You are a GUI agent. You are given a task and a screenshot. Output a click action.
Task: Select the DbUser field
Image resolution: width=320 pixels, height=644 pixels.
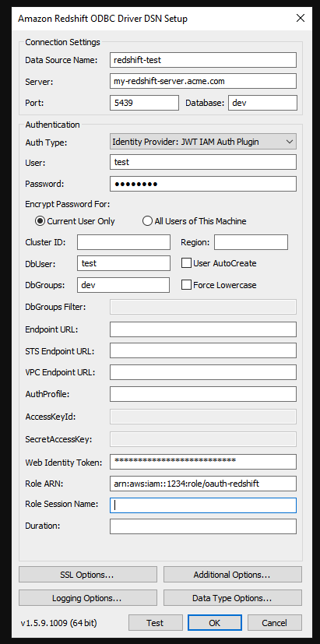[124, 263]
